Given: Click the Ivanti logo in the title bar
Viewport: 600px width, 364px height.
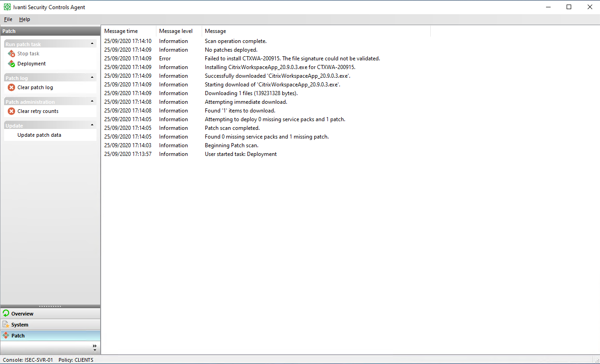Looking at the screenshot, I should click(7, 7).
